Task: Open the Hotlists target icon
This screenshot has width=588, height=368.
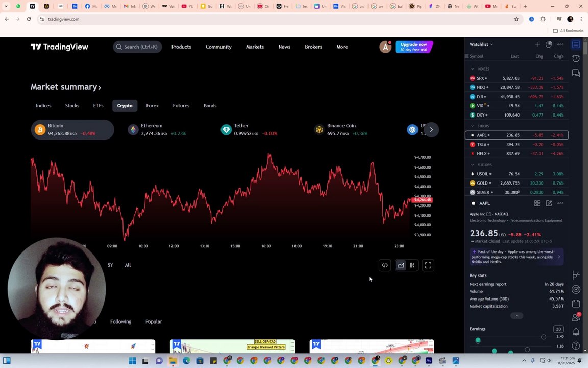Action: click(576, 289)
